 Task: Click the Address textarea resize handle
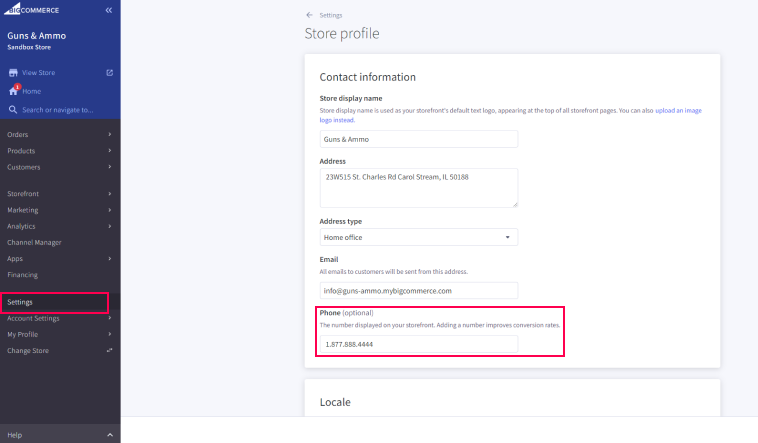[515, 204]
